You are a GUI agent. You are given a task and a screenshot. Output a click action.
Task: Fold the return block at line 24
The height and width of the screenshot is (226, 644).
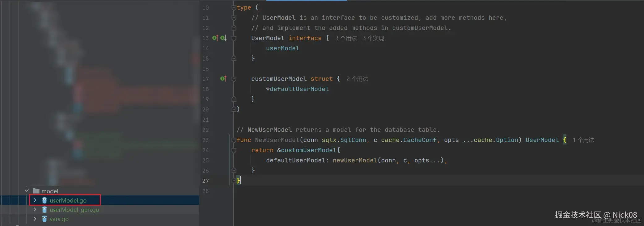coord(234,150)
